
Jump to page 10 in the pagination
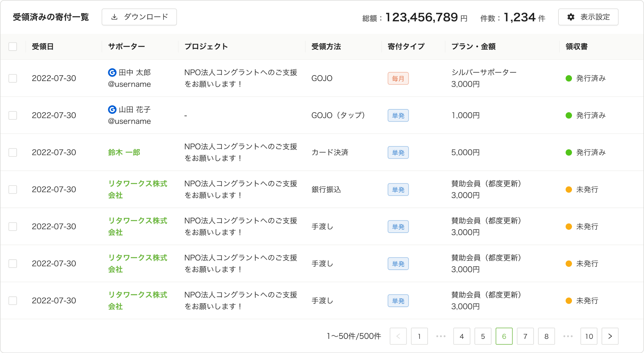[589, 336]
